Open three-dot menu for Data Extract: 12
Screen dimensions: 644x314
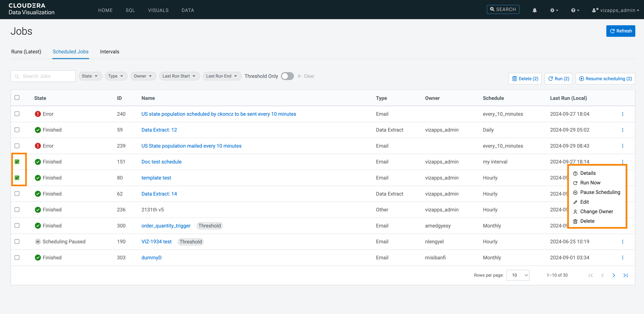pyautogui.click(x=623, y=130)
